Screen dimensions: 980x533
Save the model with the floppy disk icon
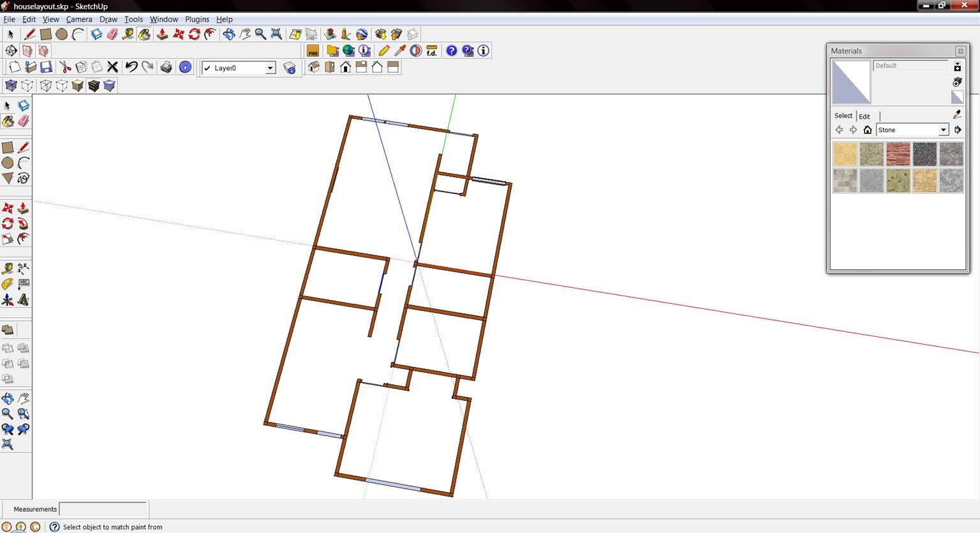click(x=46, y=67)
